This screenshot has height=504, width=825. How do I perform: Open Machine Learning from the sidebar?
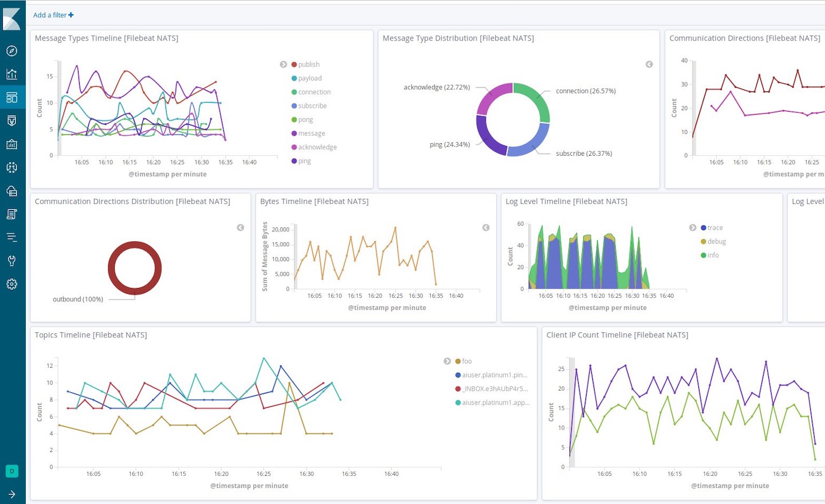point(11,167)
